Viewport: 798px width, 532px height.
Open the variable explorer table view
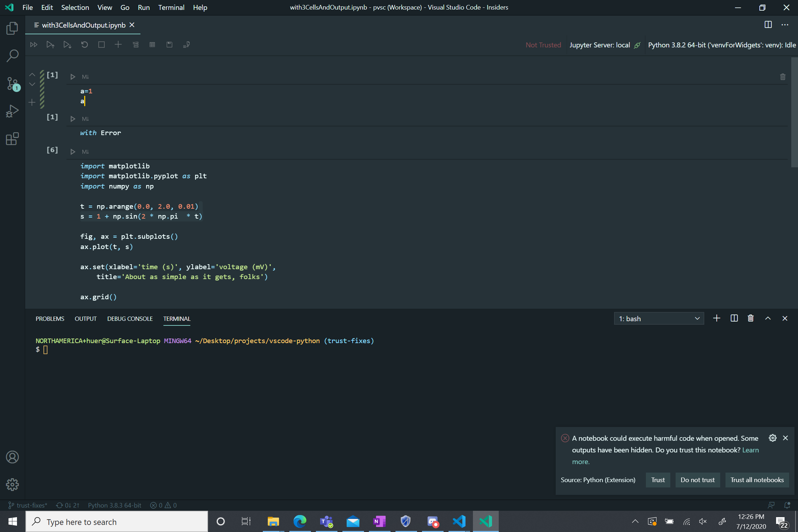[152, 45]
